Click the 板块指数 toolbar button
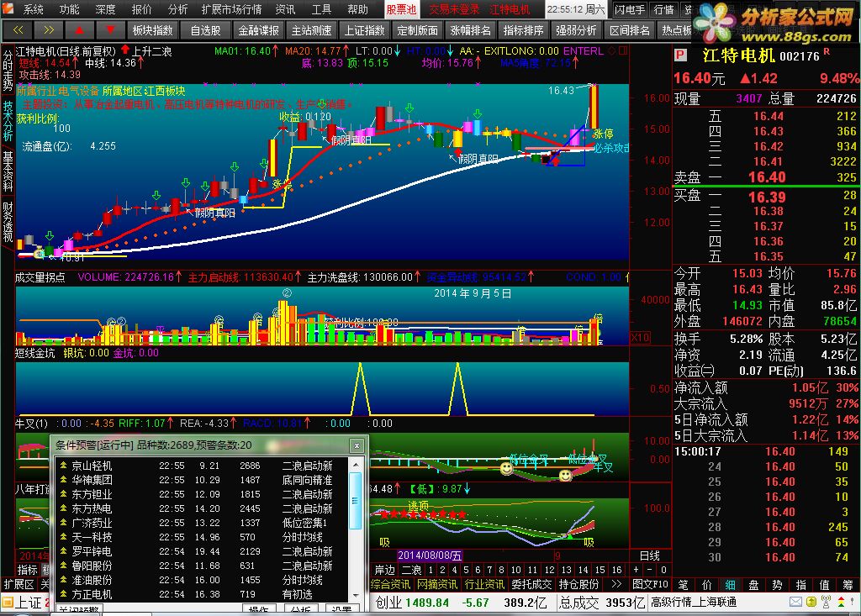The image size is (861, 616). (153, 30)
